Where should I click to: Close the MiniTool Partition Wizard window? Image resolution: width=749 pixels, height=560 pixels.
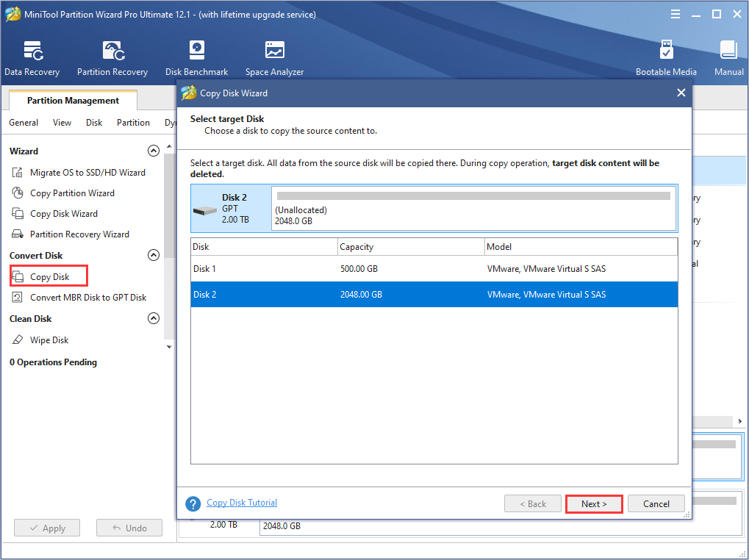(737, 14)
